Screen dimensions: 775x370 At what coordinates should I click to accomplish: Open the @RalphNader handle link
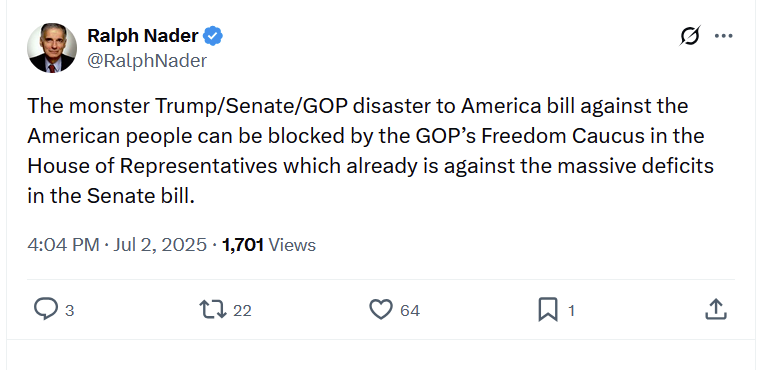[147, 61]
